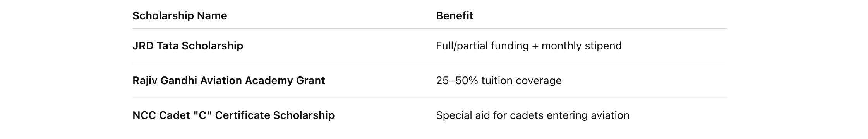The width and height of the screenshot is (868, 139).
Task: Select the JRD Tata Scholarship row title
Action: tap(188, 46)
